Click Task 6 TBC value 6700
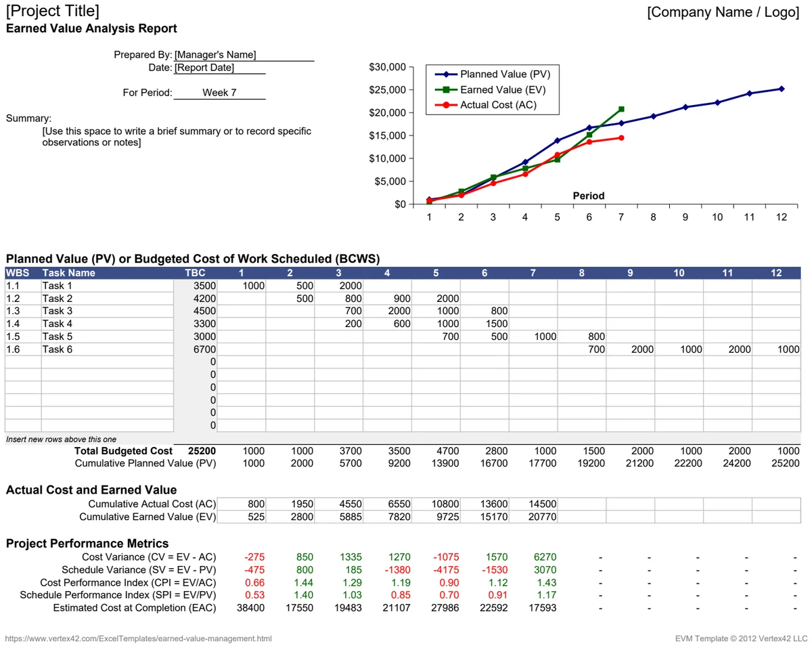The height and width of the screenshot is (648, 812). [196, 349]
